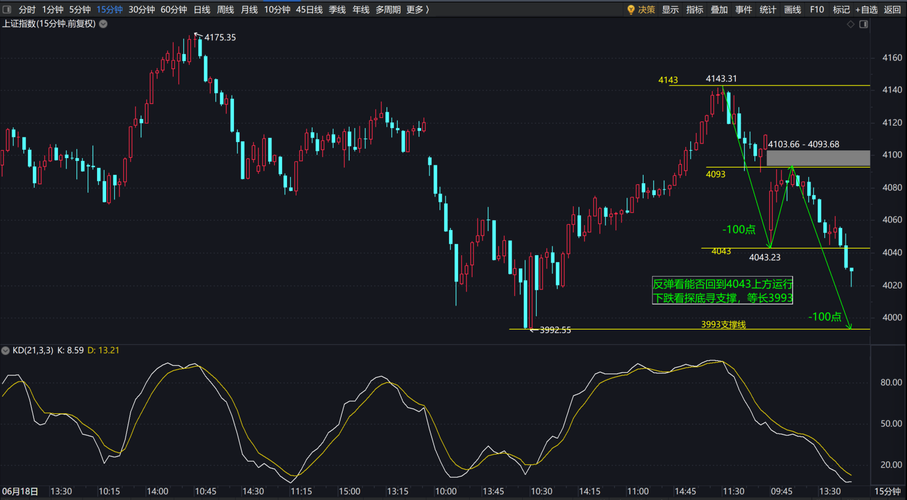
Task: Click the 决策 lightbulb icon
Action: [x=631, y=9]
